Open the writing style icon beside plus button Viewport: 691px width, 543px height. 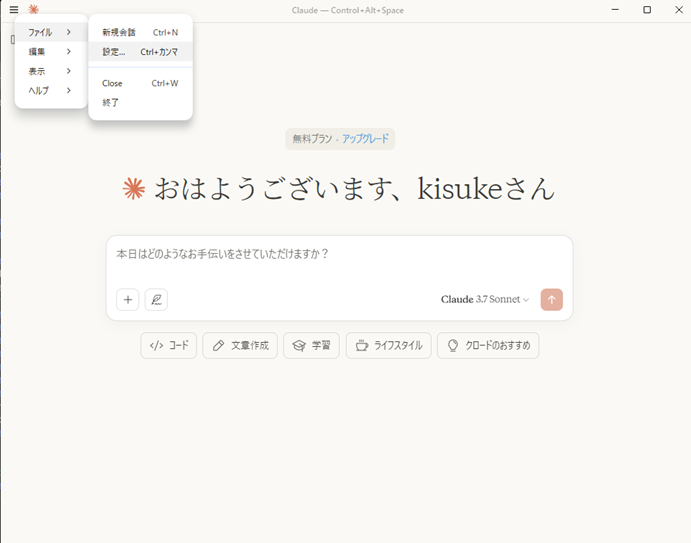click(x=156, y=299)
